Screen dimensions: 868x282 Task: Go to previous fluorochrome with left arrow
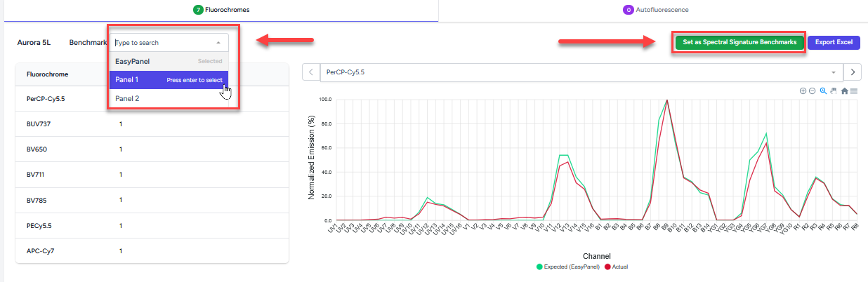[x=311, y=72]
